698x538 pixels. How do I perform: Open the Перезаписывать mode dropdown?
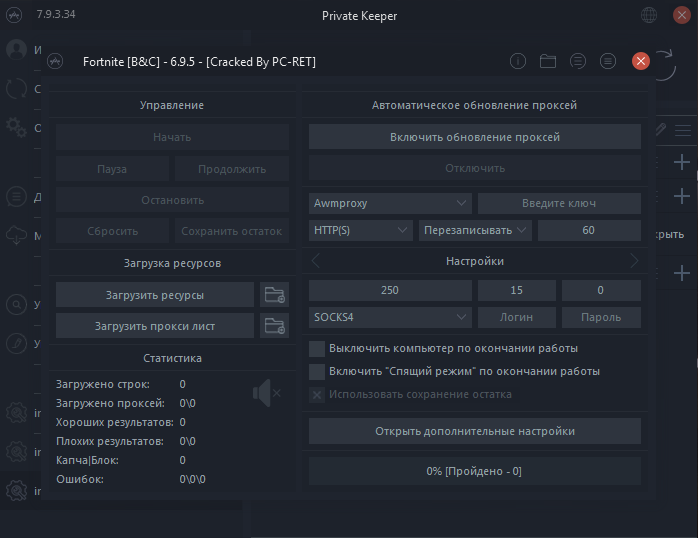[x=475, y=230]
